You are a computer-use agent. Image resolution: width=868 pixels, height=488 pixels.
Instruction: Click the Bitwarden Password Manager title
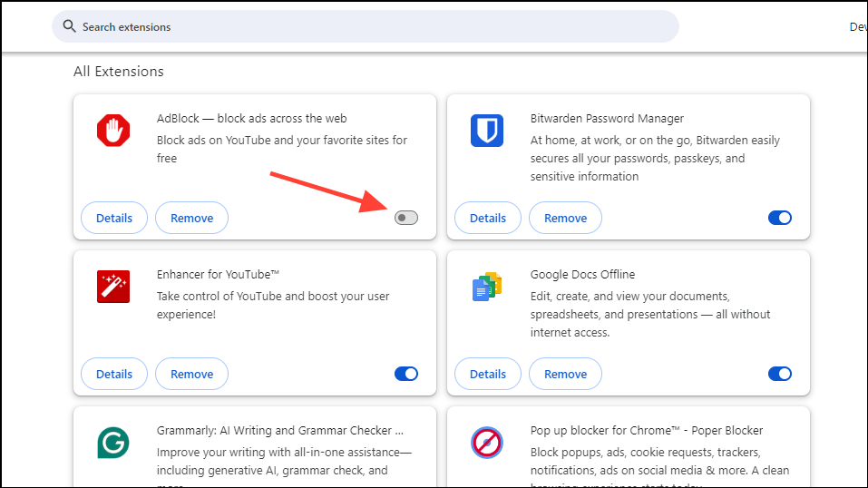pos(607,119)
